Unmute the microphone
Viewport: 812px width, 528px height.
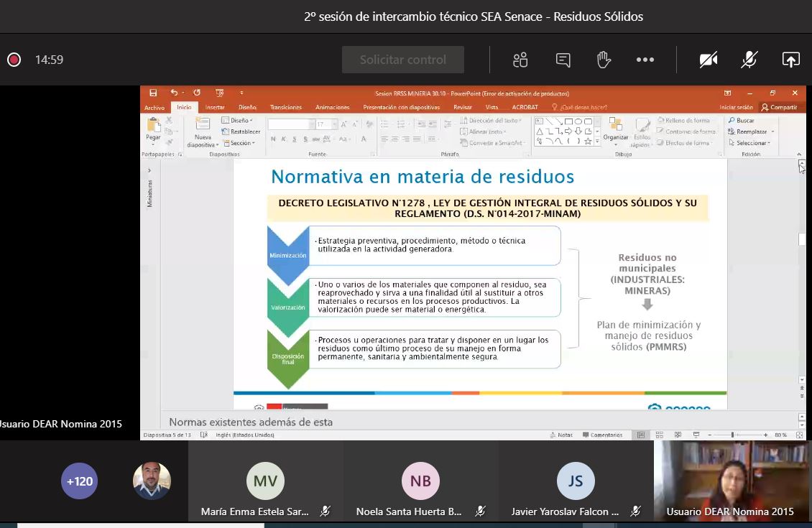[x=749, y=60]
